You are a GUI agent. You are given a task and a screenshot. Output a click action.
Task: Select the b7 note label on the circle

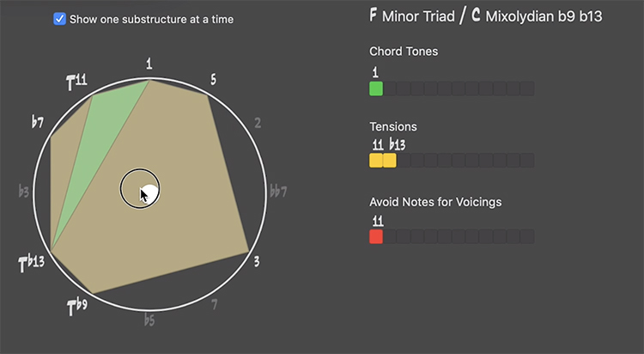point(38,122)
